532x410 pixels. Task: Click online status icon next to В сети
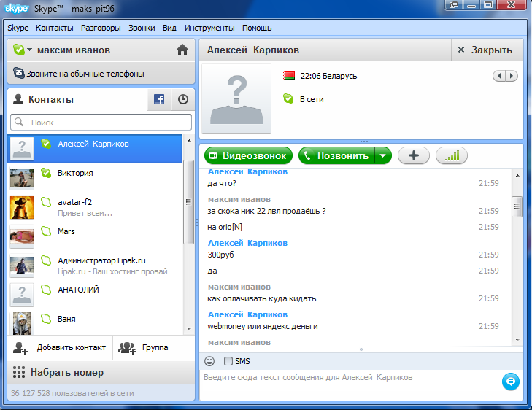pyautogui.click(x=288, y=98)
